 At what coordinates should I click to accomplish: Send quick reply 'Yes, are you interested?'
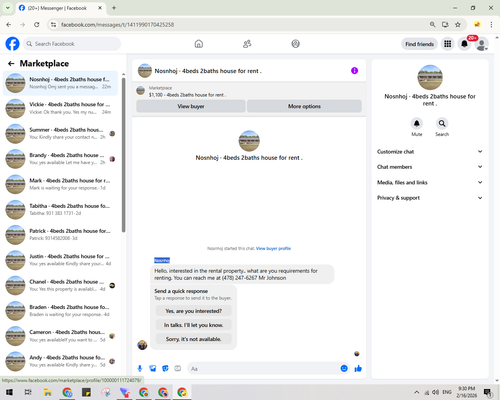(x=193, y=311)
